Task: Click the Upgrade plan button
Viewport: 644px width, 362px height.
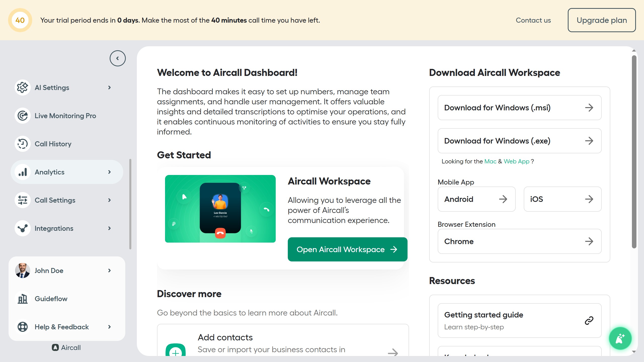Action: tap(602, 20)
